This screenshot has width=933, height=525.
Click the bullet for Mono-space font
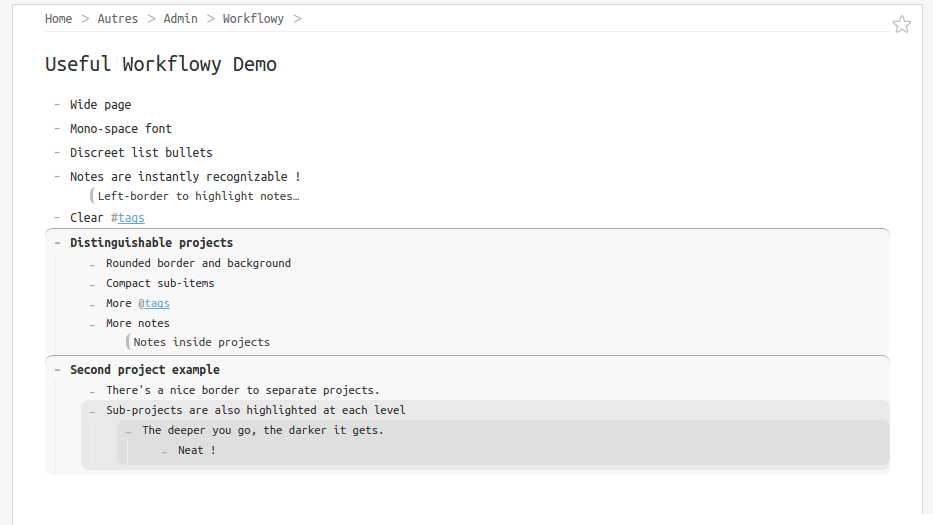coord(57,129)
